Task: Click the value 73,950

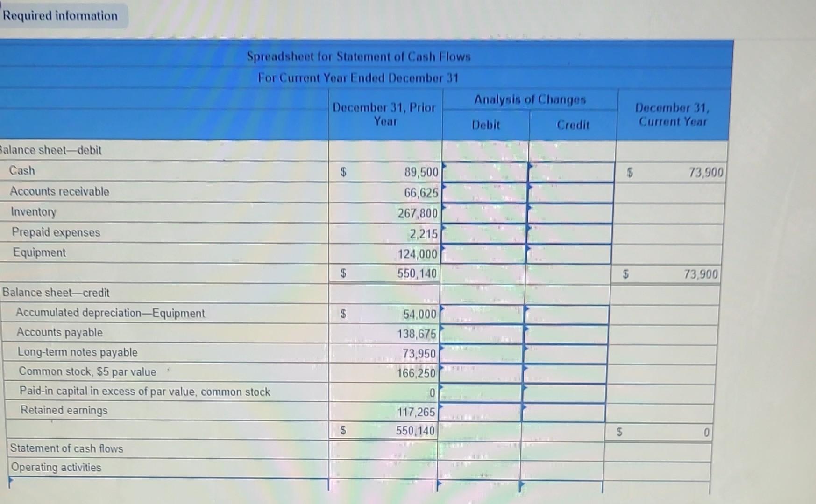Action: pos(419,354)
